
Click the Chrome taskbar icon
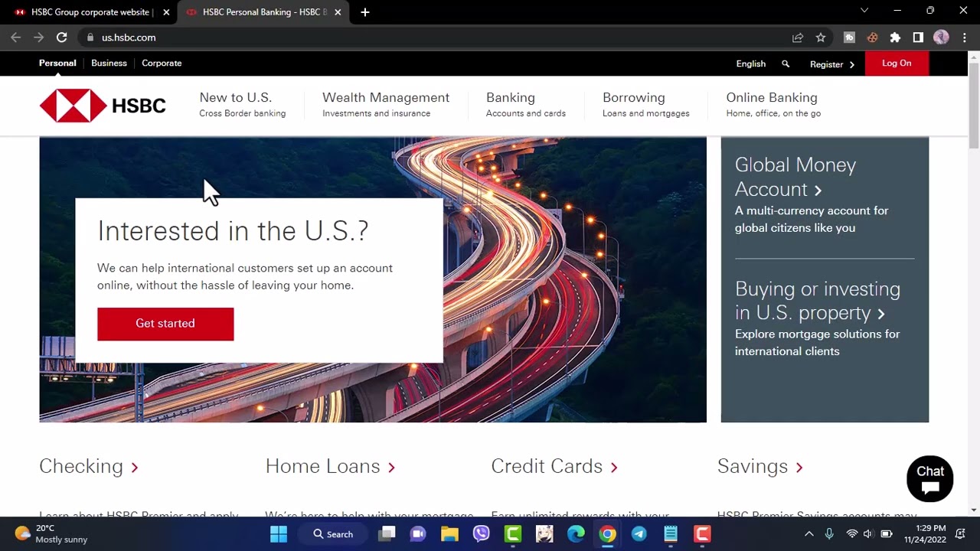tap(607, 534)
